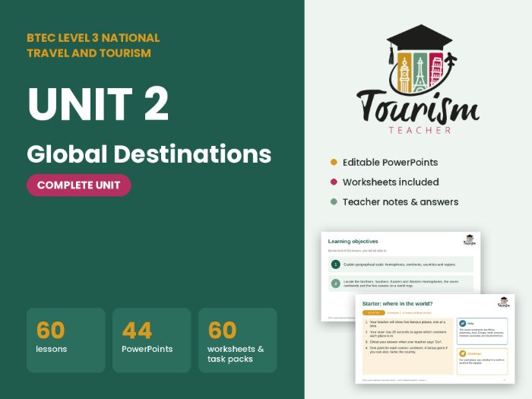Image resolution: width=532 pixels, height=399 pixels.
Task: Click the number 2 circle on Learning objectives slide
Action: pyautogui.click(x=336, y=283)
